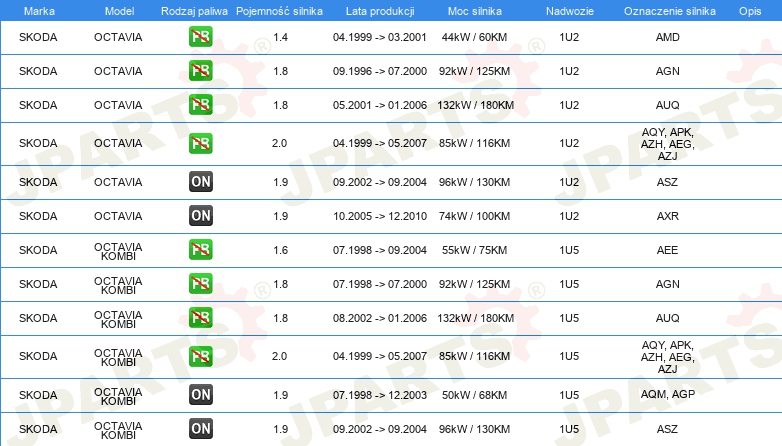Select engine codes AQY, APK, AZH in 1U2 row
The height and width of the screenshot is (446, 782).
click(667, 144)
